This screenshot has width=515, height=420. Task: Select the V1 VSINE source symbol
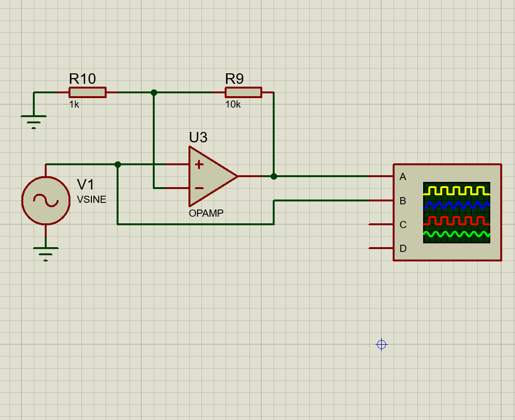tap(45, 201)
